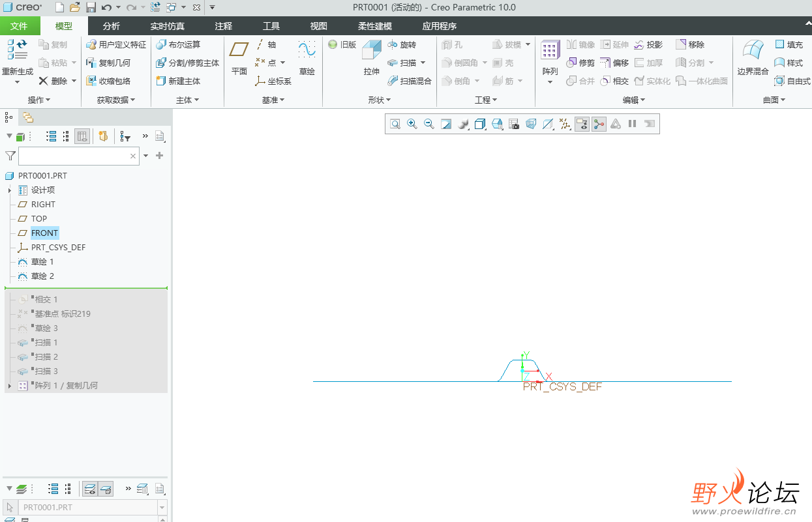Screen dimensions: 812x522
Task: Open the Tools (工具) tab
Action: click(271, 26)
